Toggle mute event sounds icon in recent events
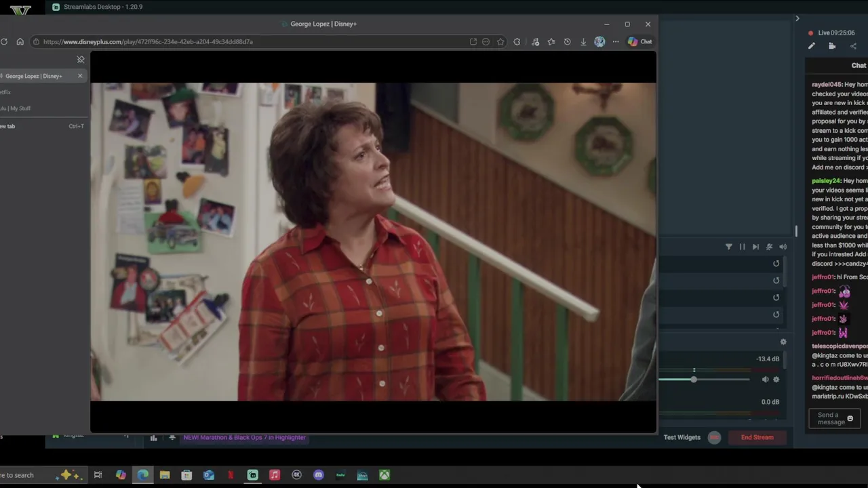Image resolution: width=868 pixels, height=488 pixels. (x=769, y=247)
